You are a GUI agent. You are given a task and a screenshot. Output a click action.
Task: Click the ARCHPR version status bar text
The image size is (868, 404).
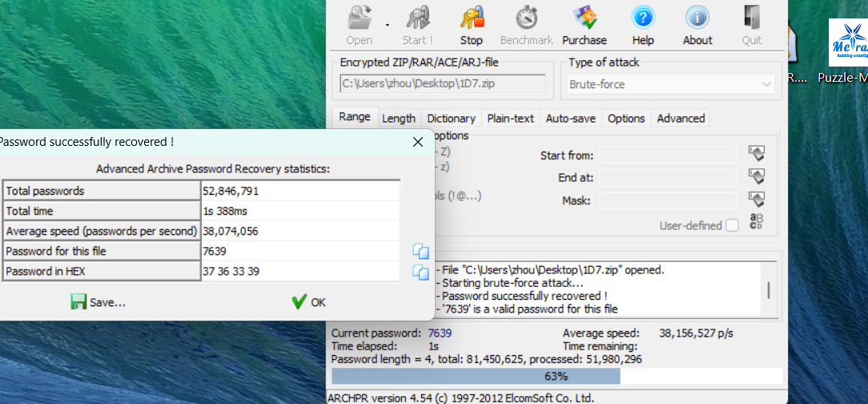[460, 398]
